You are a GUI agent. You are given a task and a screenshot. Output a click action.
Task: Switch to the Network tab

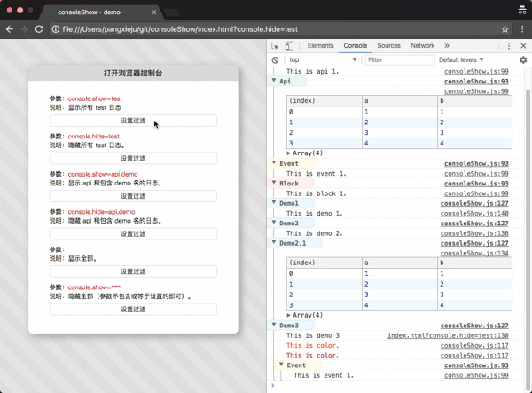(423, 46)
